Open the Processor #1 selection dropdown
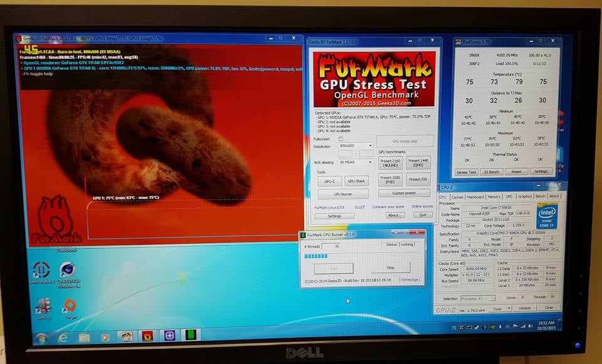 478,298
